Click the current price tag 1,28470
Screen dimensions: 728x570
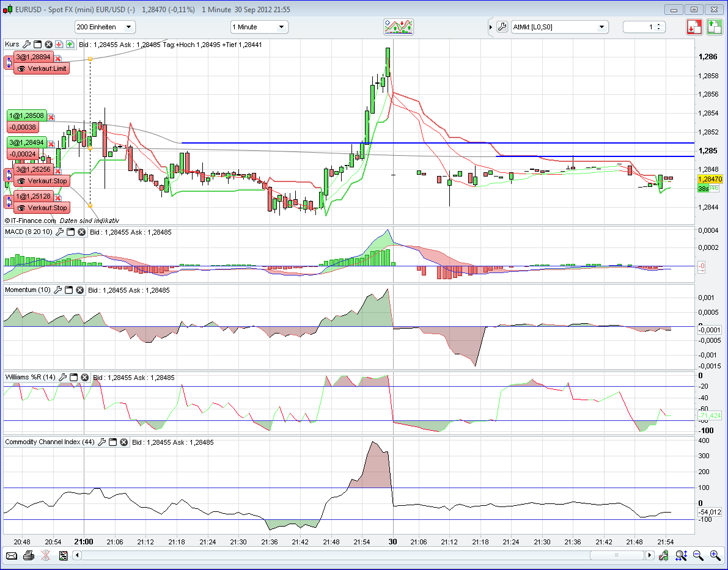(710, 179)
